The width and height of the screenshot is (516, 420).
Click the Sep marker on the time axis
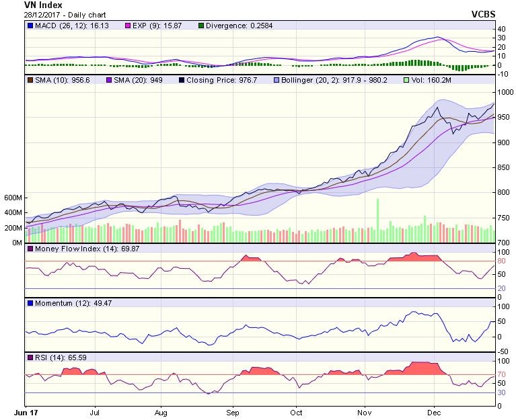[x=232, y=411]
